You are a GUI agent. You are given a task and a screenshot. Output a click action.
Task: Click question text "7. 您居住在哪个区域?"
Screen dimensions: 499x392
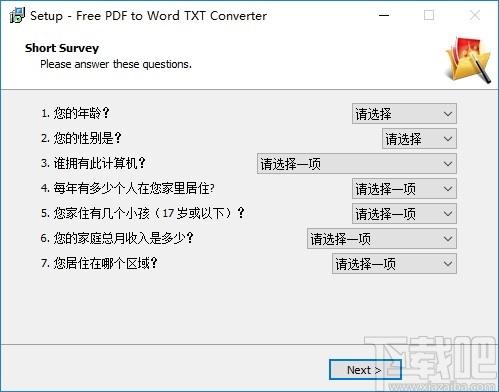point(99,263)
